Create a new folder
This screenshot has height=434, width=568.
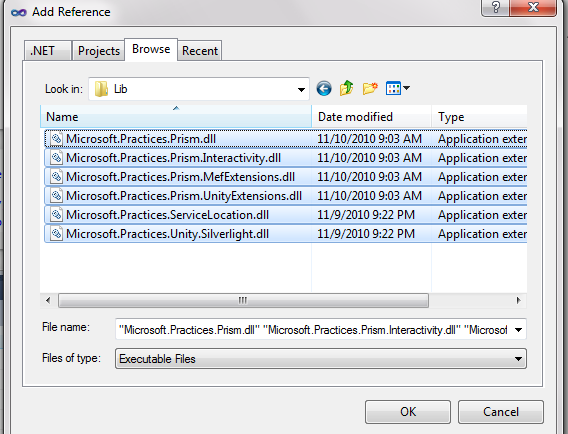(x=370, y=88)
